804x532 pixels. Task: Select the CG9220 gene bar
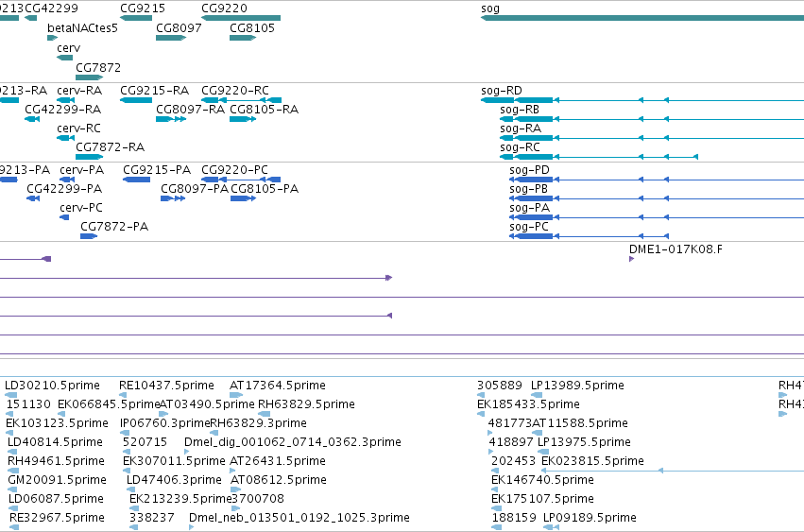click(241, 18)
